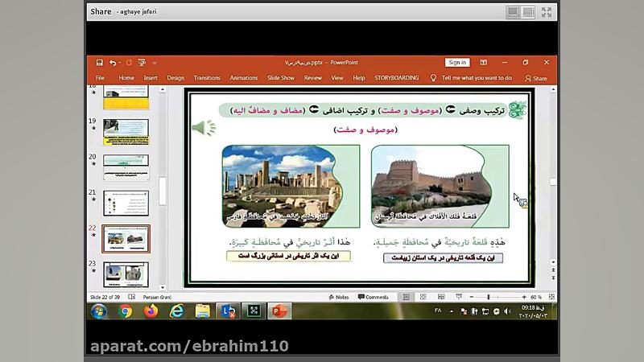The image size is (644, 362).
Task: Open the Slide Show tab
Action: (281, 78)
